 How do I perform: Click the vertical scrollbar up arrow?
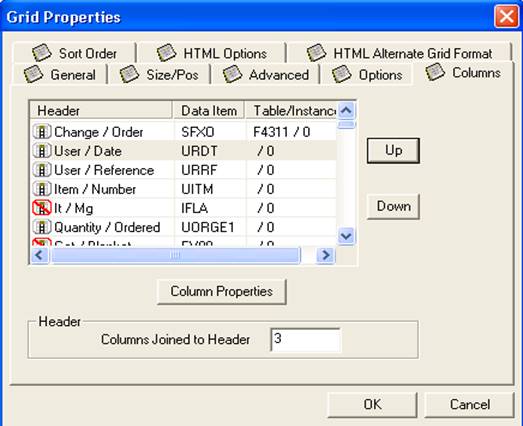coord(346,110)
